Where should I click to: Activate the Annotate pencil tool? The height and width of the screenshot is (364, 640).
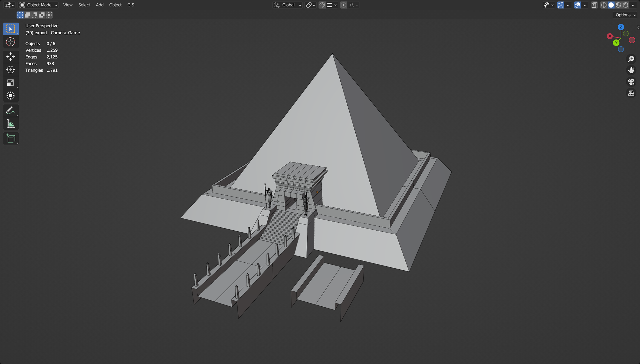[x=11, y=110]
